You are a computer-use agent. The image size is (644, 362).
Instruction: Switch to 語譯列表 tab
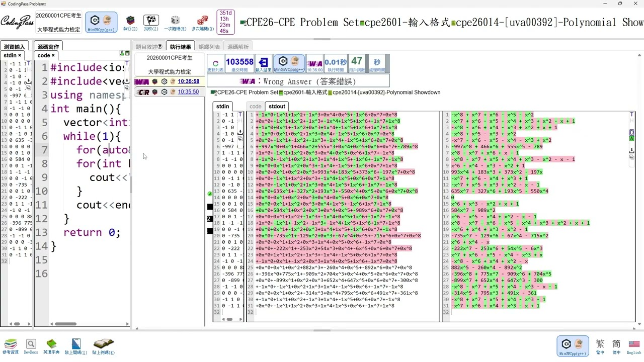pos(209,47)
